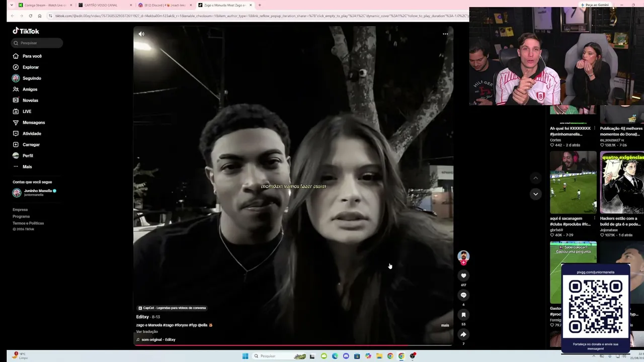This screenshot has width=644, height=362.
Task: Expand the caption with 'mais'
Action: pos(445,325)
